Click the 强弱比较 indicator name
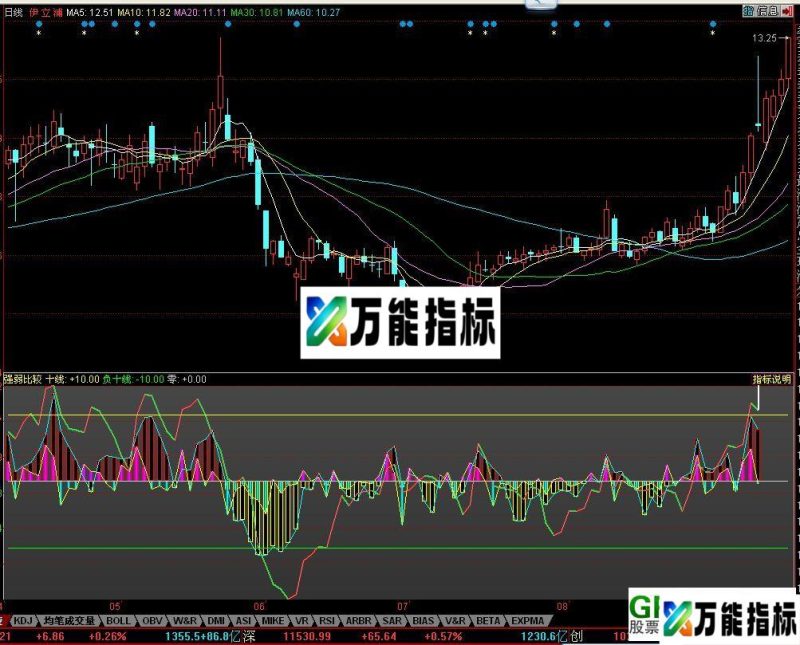 pos(22,379)
